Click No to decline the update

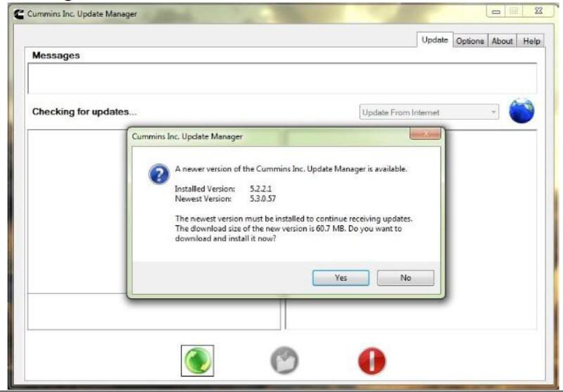405,278
